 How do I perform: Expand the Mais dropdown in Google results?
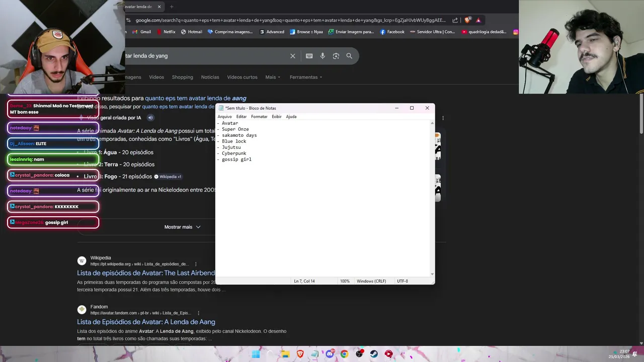(x=273, y=77)
